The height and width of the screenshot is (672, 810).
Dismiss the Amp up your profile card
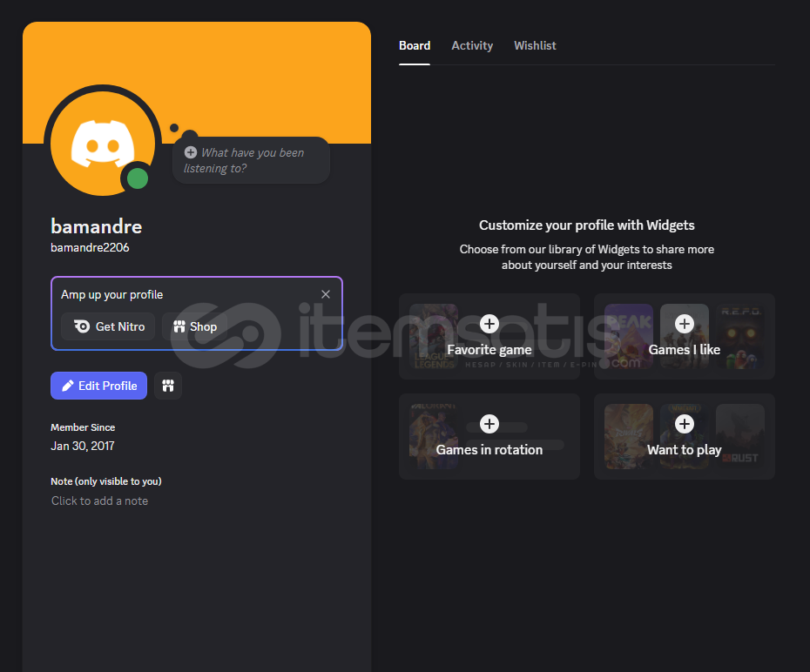pyautogui.click(x=326, y=294)
